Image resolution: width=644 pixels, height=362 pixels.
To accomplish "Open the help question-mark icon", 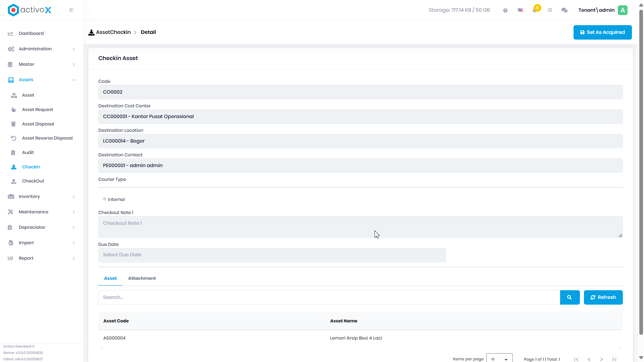I will pos(505,10).
